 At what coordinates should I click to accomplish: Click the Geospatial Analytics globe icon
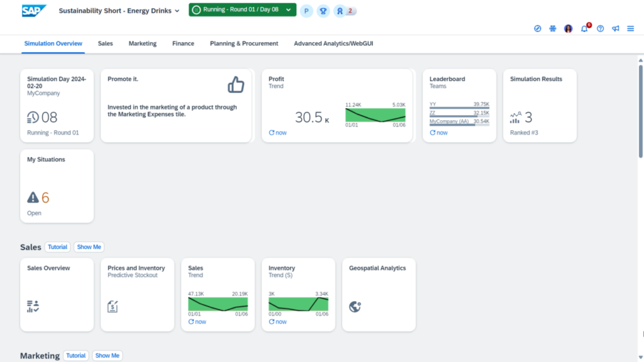point(355,307)
